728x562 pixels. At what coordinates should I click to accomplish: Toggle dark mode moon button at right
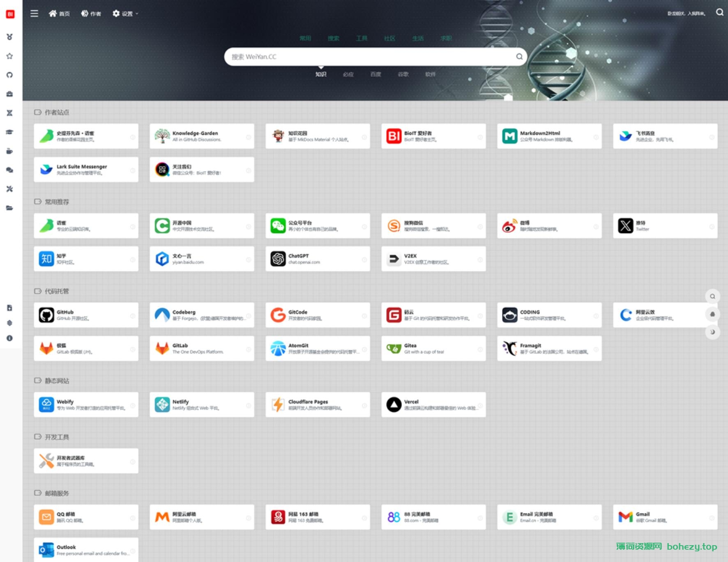pos(713,332)
